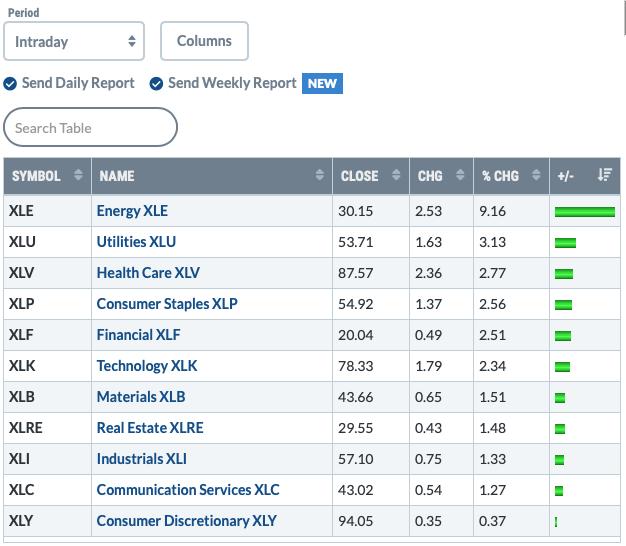Uncheck Send Weekly Report checkbox
Image resolution: width=626 pixels, height=546 pixels.
(156, 84)
